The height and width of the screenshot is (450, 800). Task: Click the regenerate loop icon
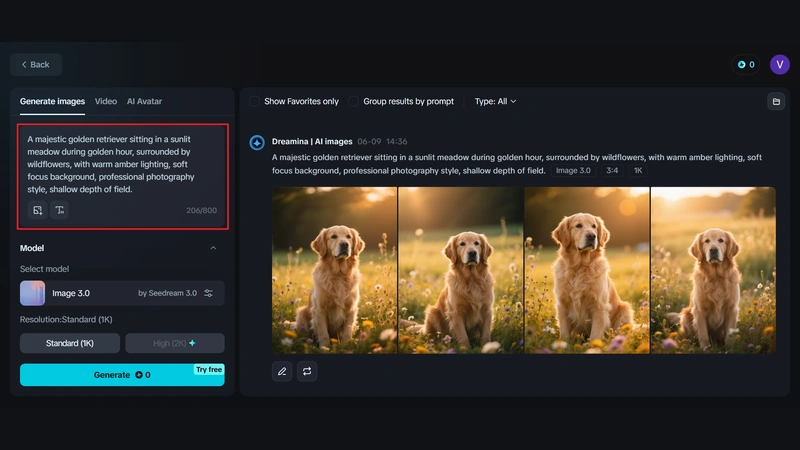[307, 371]
